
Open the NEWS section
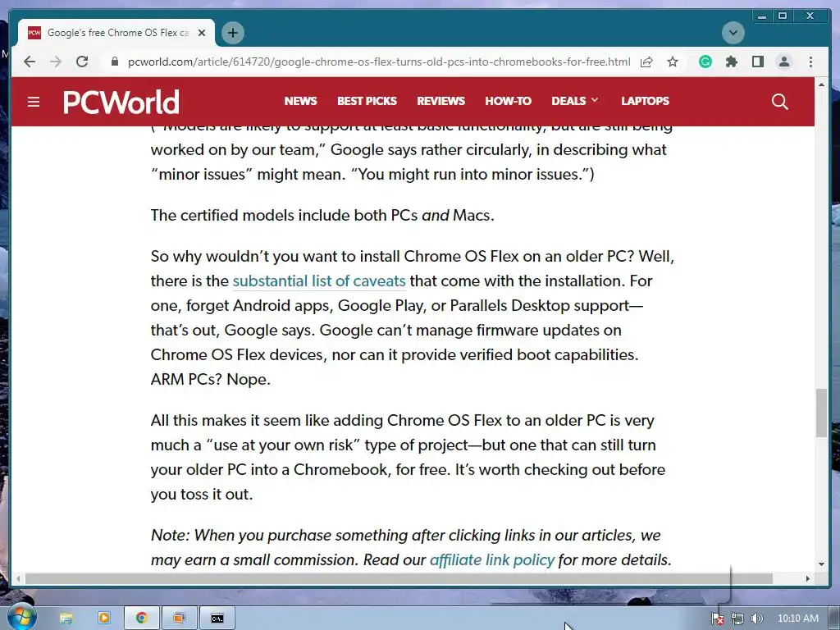pos(300,101)
